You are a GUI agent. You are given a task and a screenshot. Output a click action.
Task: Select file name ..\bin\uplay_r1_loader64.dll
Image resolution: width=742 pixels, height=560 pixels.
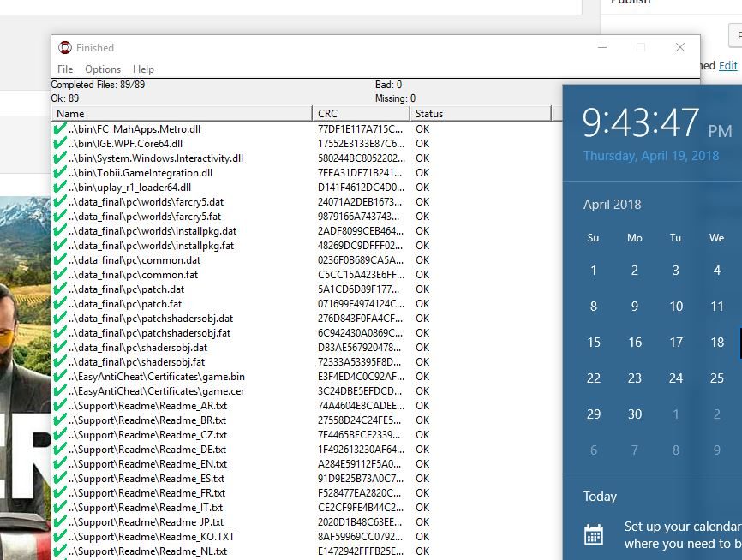coord(129,188)
